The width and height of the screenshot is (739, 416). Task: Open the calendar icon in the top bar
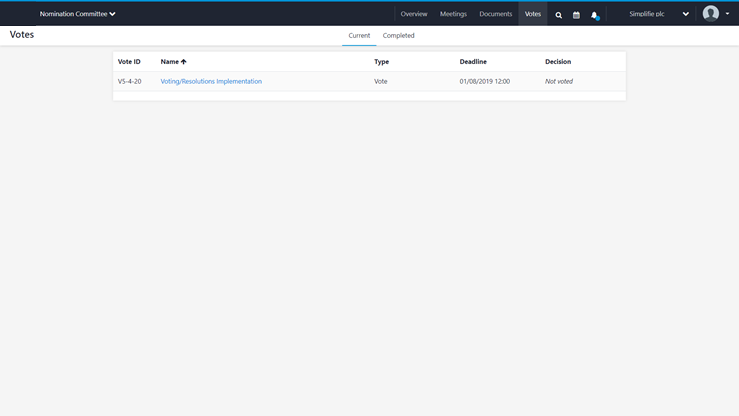[576, 15]
